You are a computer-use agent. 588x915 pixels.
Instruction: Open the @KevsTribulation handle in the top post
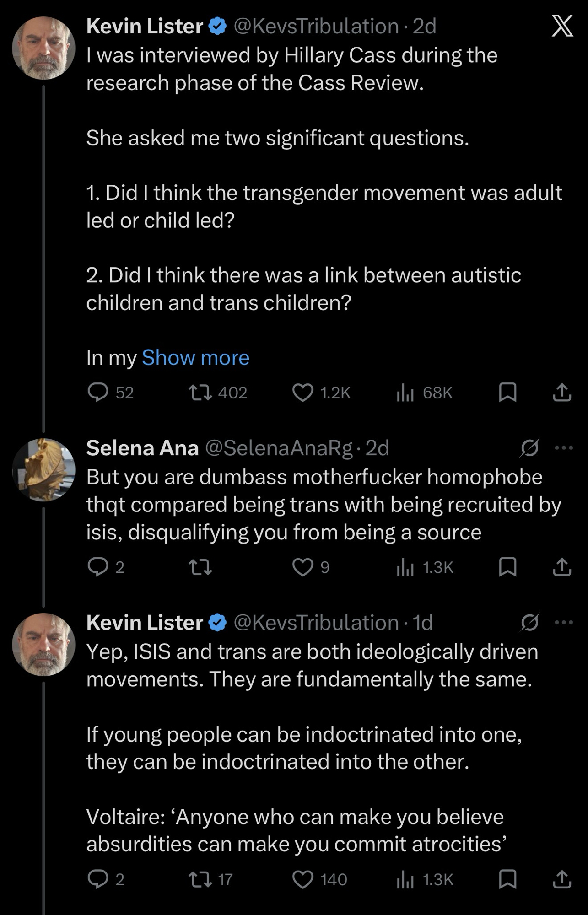316,27
